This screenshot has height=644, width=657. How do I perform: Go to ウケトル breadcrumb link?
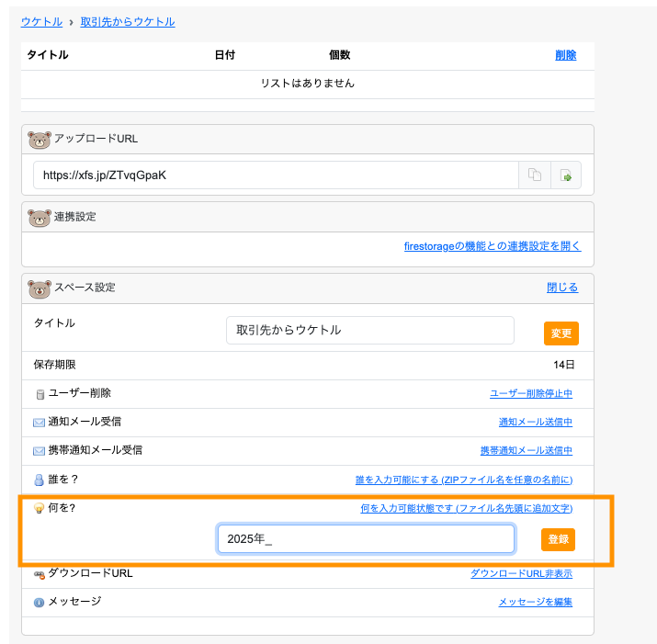point(42,21)
